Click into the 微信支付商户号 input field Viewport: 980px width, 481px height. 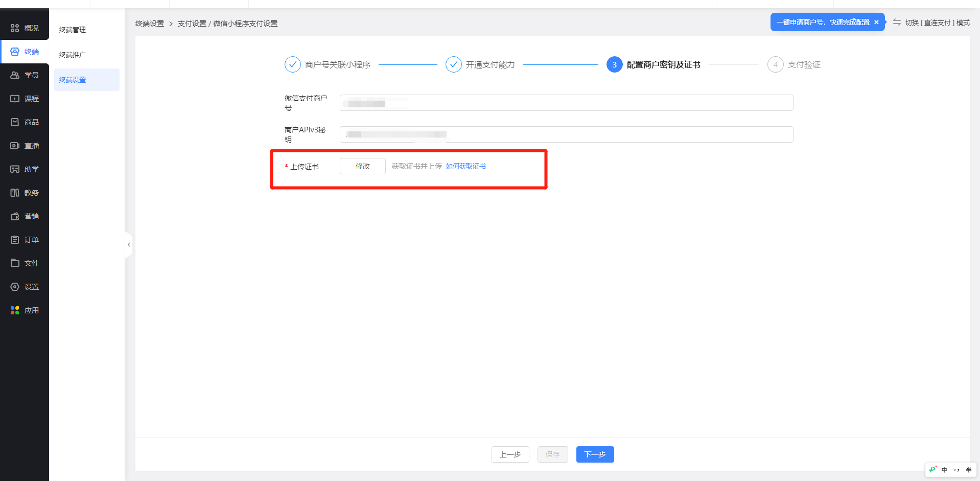pos(566,103)
